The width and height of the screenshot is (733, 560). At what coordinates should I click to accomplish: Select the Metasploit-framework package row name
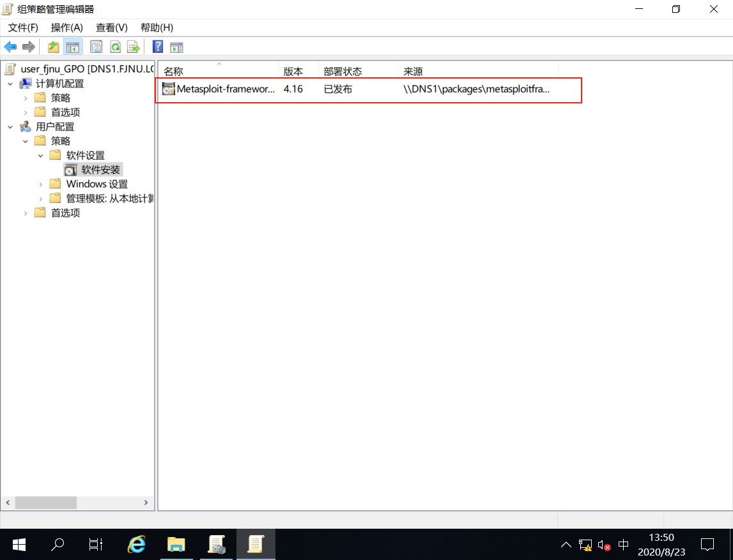click(226, 89)
